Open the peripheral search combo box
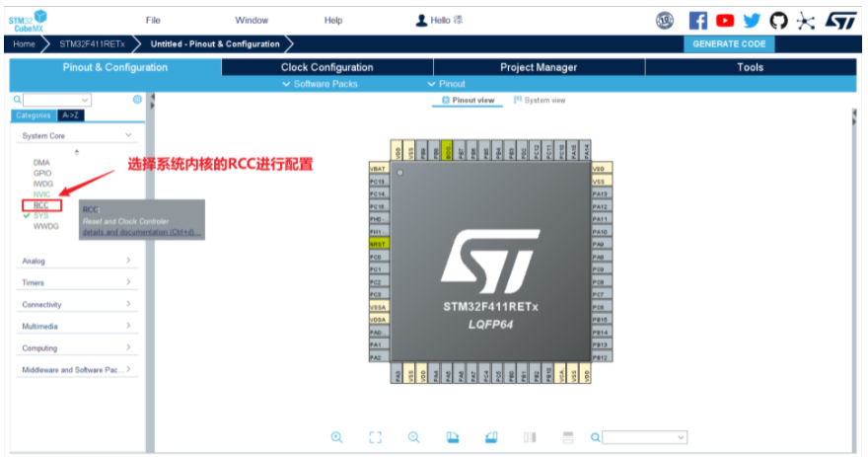The width and height of the screenshot is (868, 457). tap(57, 100)
